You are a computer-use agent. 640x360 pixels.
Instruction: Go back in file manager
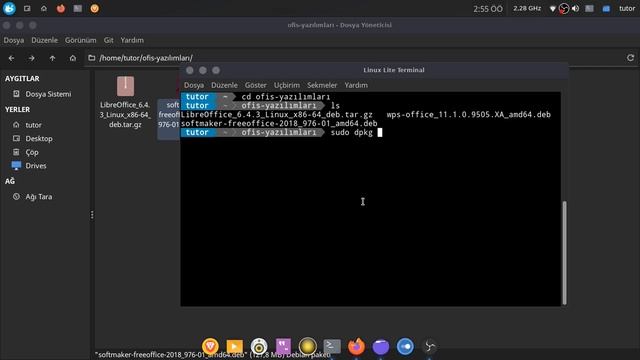pyautogui.click(x=11, y=58)
